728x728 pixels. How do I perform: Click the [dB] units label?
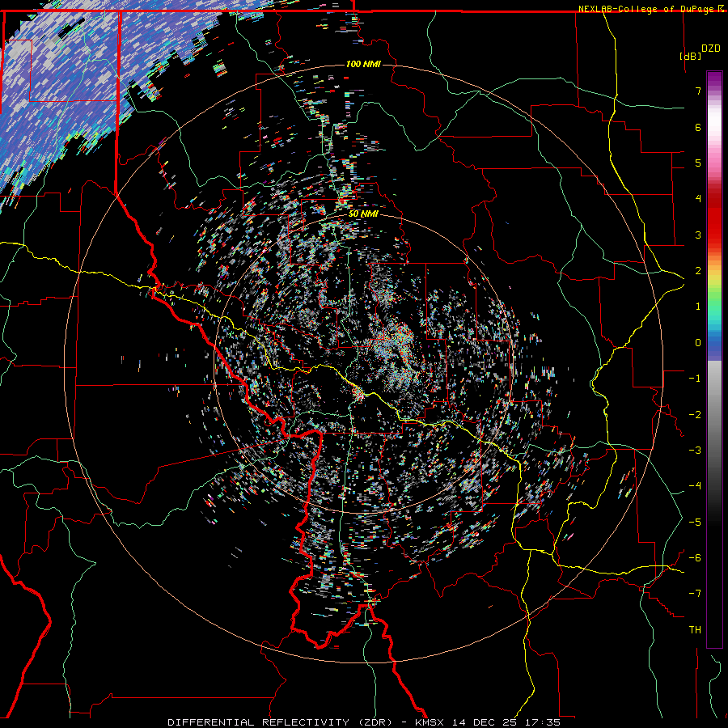coord(690,56)
